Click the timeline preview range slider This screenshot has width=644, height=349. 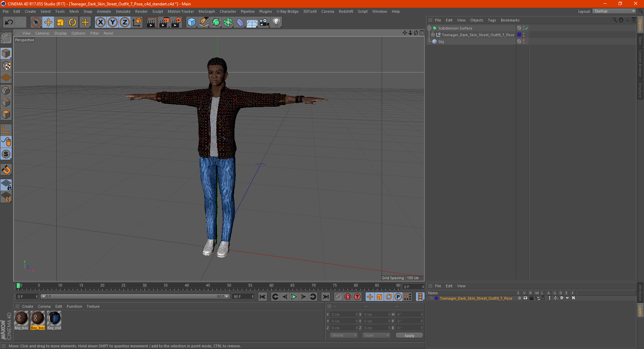[x=135, y=296]
